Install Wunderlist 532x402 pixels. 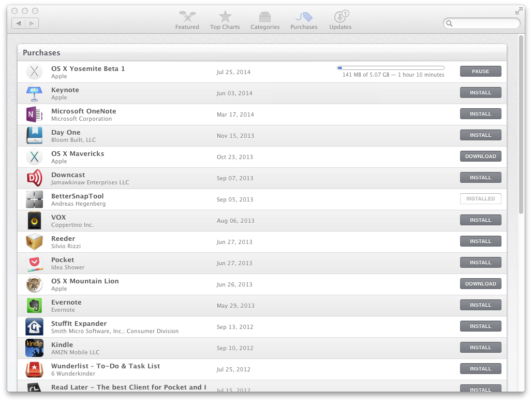(x=480, y=369)
